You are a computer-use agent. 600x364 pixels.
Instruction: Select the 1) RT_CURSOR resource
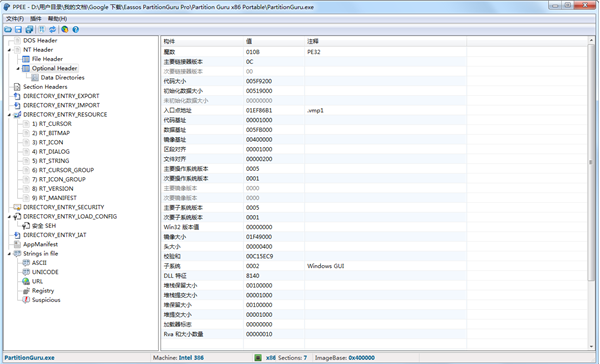coord(51,124)
